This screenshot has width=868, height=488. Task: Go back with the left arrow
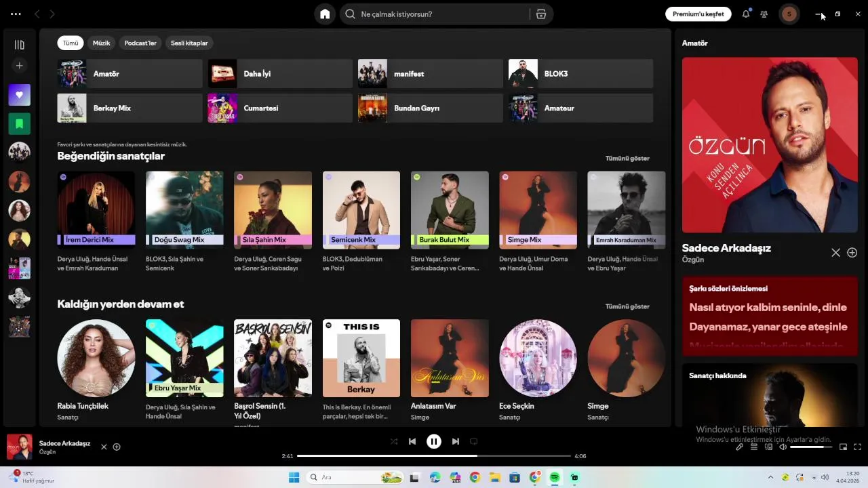[x=37, y=14]
